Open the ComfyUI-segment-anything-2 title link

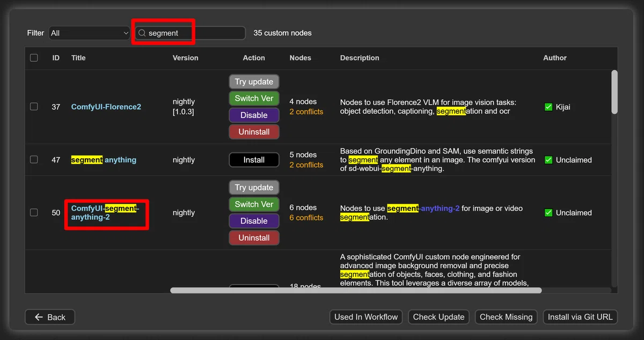pos(105,213)
